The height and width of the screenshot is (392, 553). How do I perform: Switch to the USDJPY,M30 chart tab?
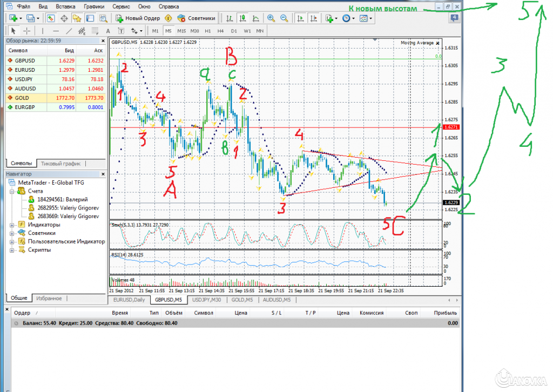click(207, 299)
